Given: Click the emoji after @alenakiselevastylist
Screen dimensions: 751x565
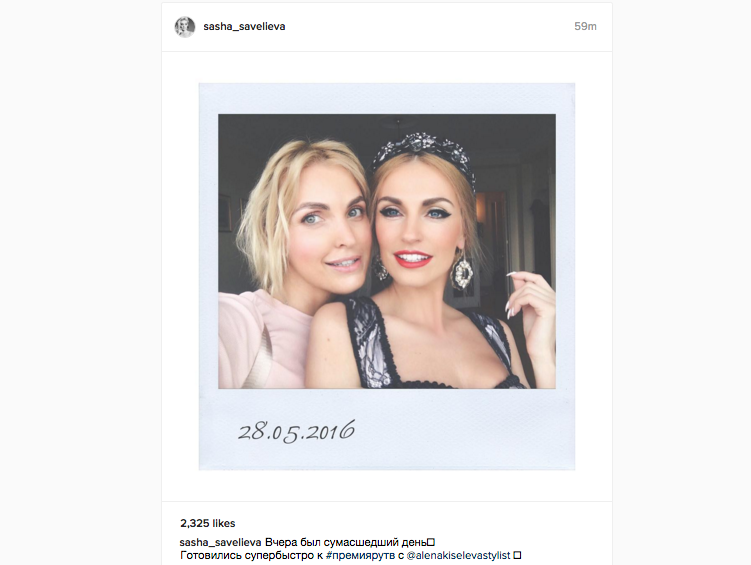Looking at the screenshot, I should coord(517,555).
